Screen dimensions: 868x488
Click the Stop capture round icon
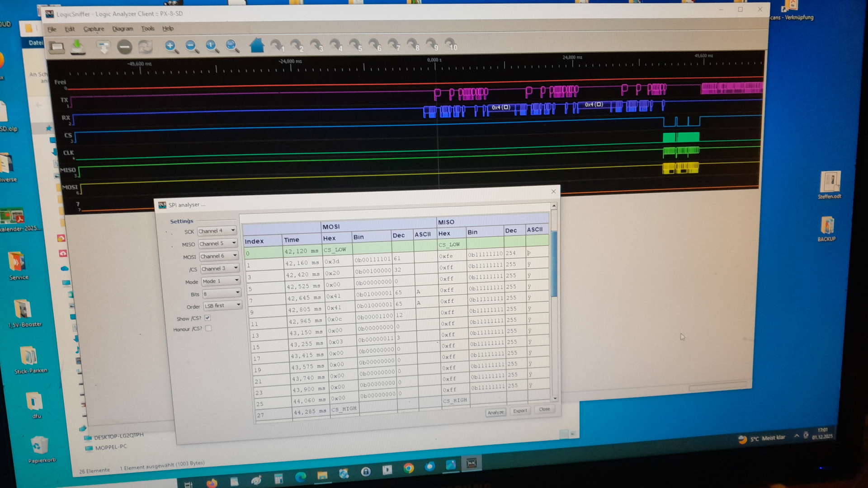coord(124,47)
